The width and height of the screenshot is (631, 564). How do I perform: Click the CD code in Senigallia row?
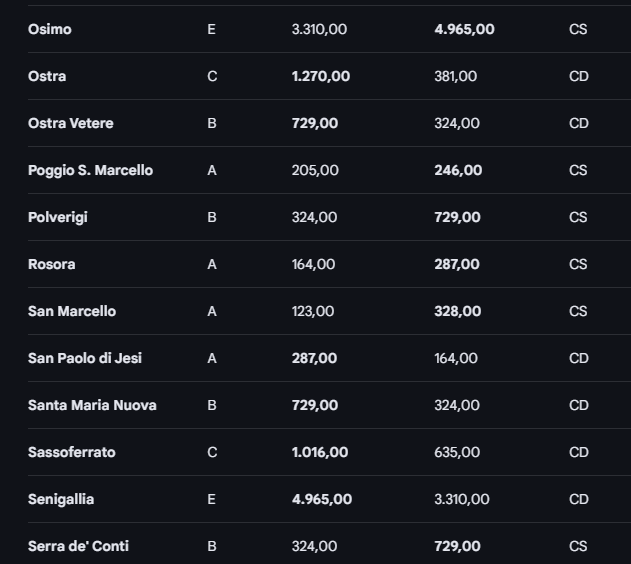[579, 499]
